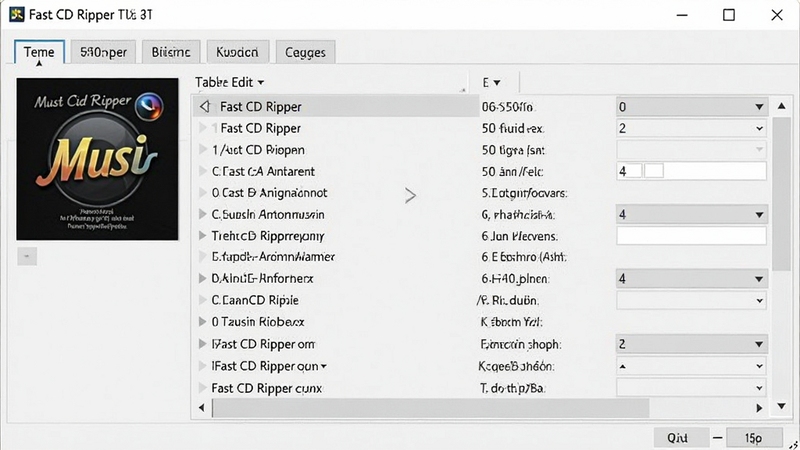Expand the '0 Tausin Riobexx' row
This screenshot has height=450, width=800.
coord(203,322)
